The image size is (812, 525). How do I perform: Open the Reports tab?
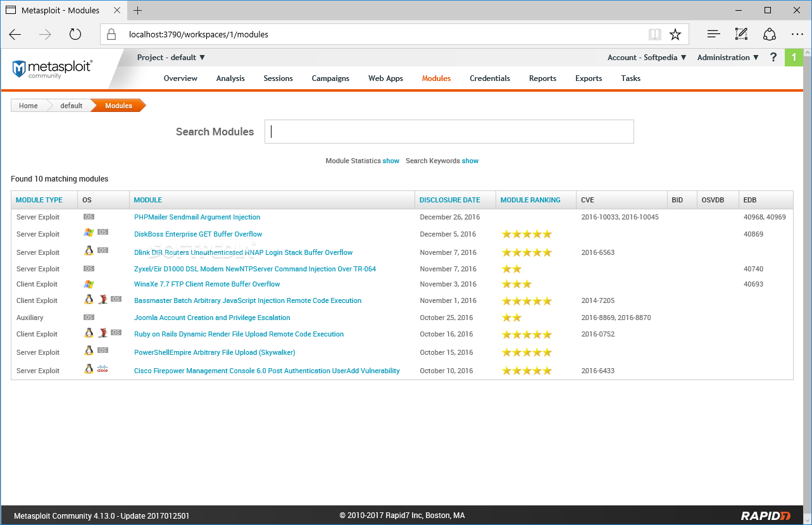[x=543, y=78]
